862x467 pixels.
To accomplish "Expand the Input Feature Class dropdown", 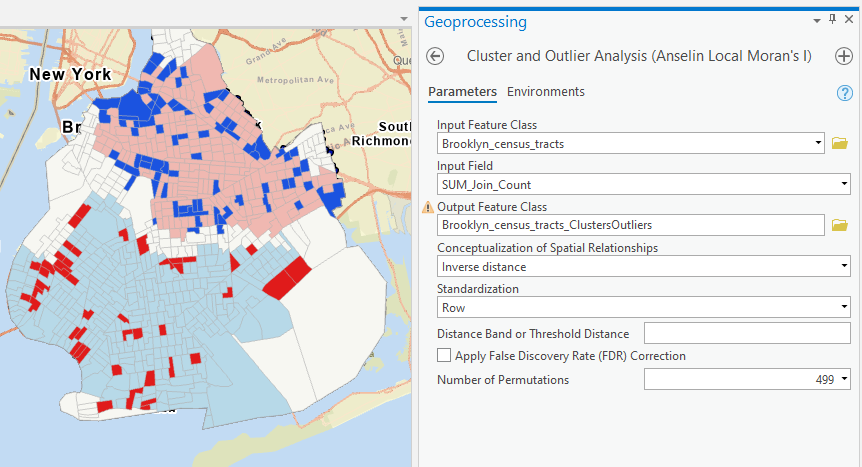I will pos(818,144).
